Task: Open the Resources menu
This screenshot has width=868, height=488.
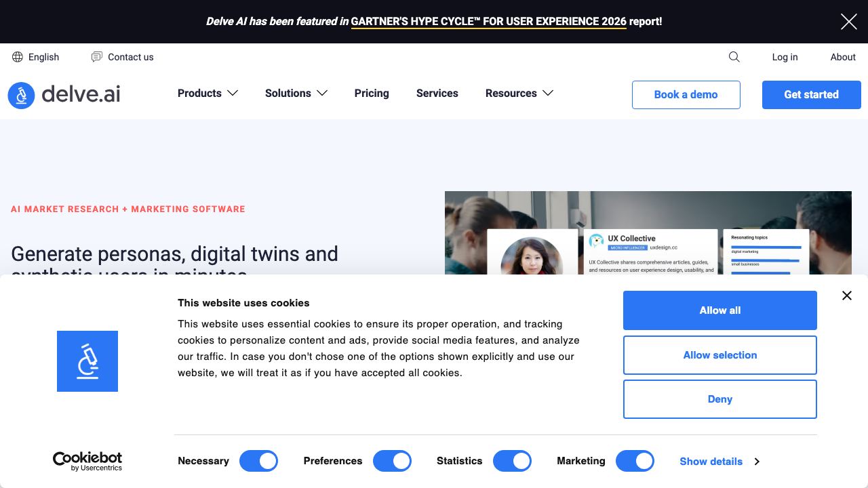Action: click(x=511, y=93)
